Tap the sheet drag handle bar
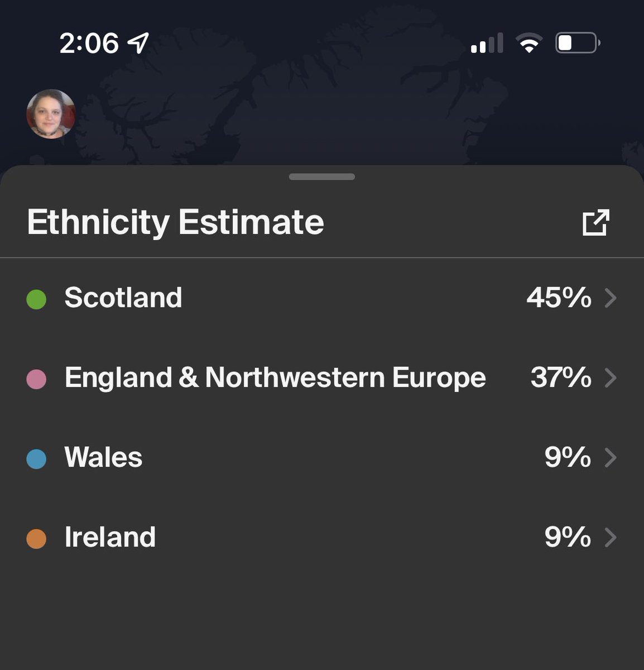 [x=322, y=177]
